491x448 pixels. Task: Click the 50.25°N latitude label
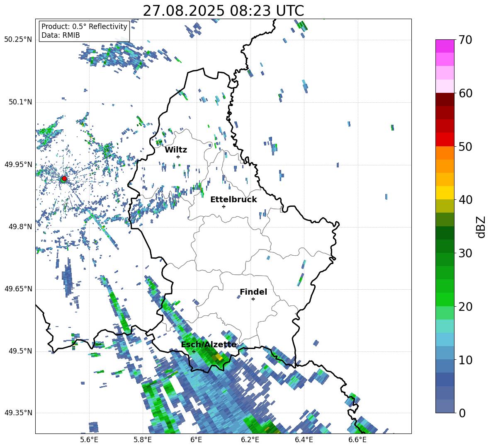pos(18,40)
